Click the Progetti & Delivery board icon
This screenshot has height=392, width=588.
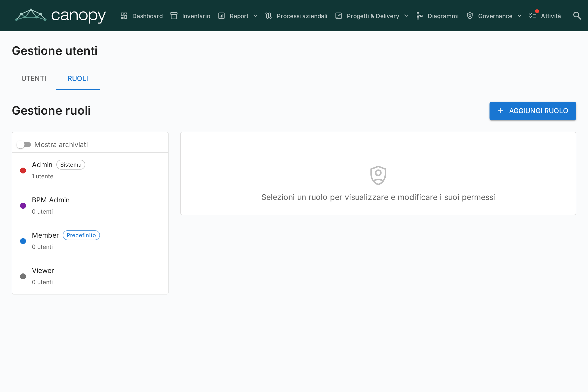[339, 16]
